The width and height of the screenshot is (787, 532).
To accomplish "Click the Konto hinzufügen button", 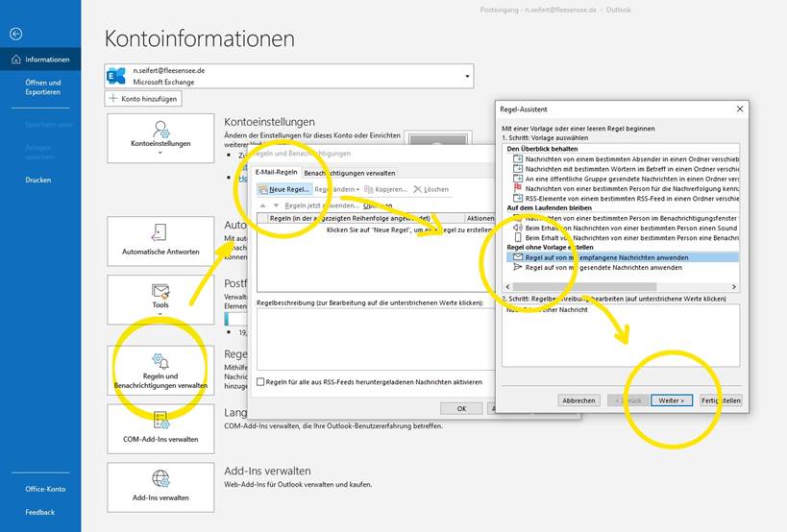I will 143,99.
